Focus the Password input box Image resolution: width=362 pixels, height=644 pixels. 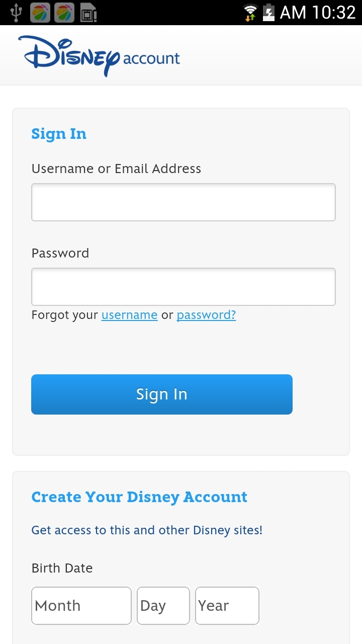click(184, 287)
